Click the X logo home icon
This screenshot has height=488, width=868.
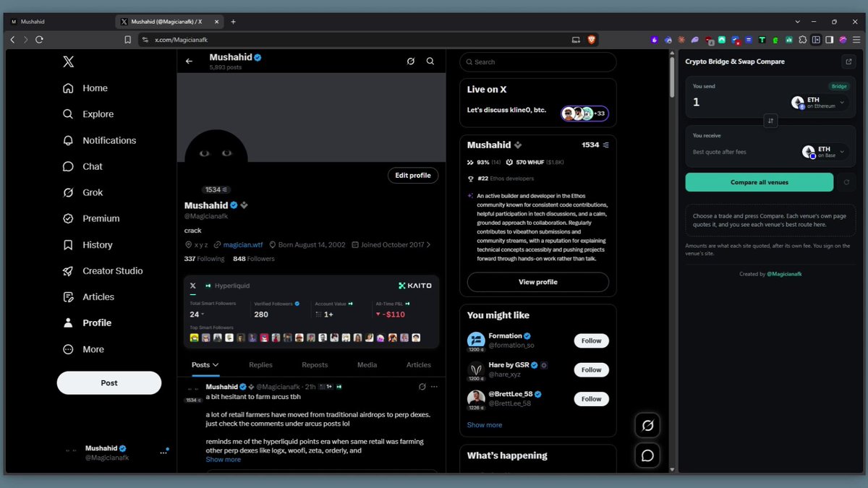click(x=68, y=62)
